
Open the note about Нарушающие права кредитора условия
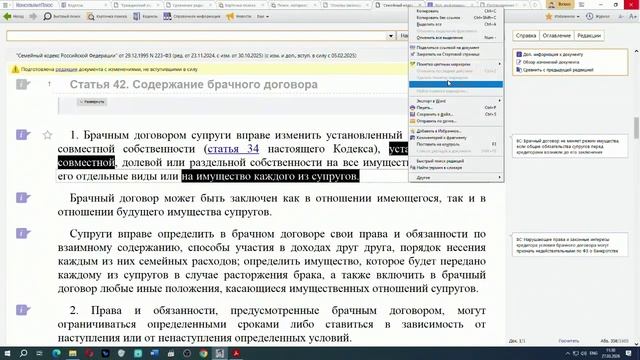coord(570,245)
